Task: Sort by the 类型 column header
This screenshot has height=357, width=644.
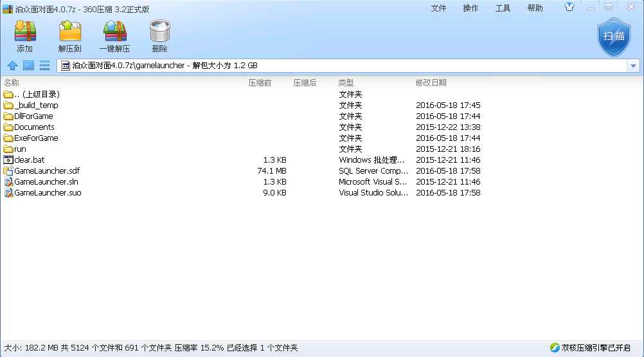Action: (346, 83)
